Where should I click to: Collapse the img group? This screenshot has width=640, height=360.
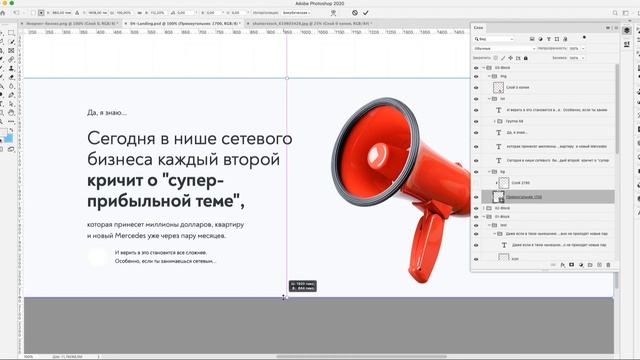(489, 76)
